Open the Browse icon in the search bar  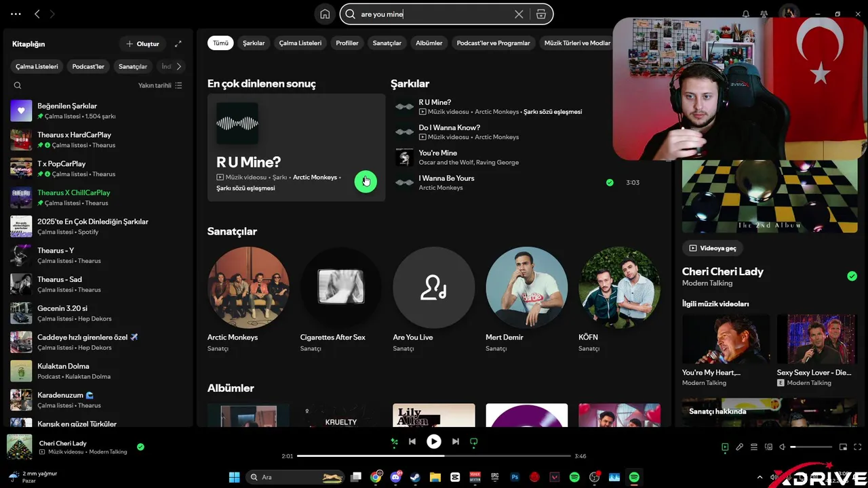pos(540,14)
